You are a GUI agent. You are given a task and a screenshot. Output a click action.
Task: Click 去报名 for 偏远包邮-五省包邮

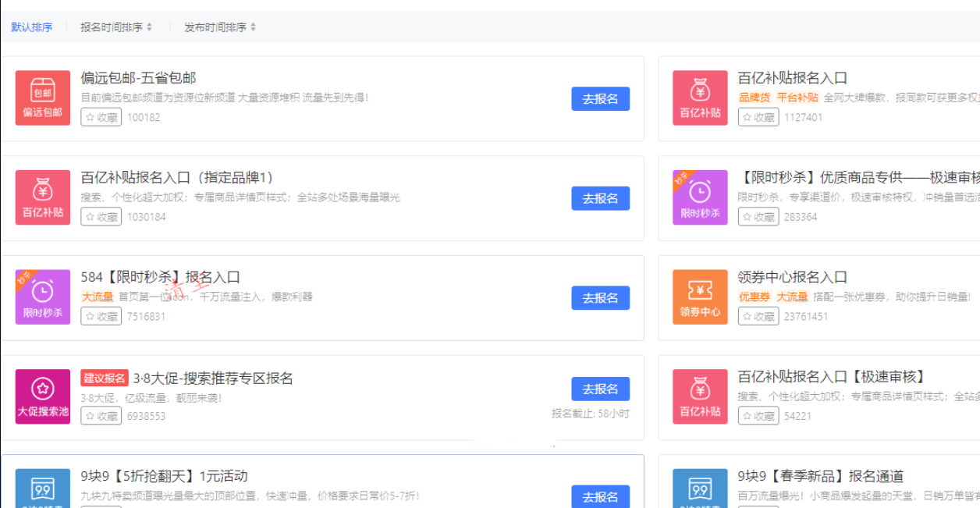pos(600,99)
